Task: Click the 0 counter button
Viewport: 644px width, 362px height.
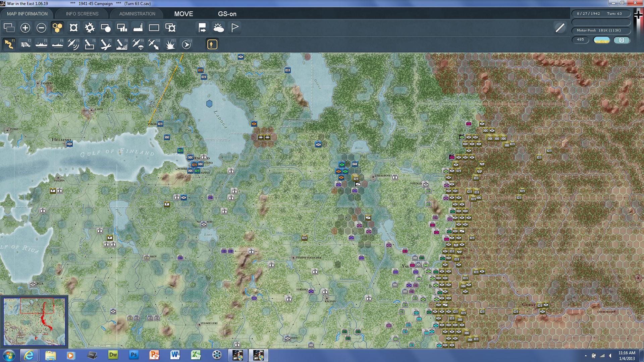Action: 622,40
